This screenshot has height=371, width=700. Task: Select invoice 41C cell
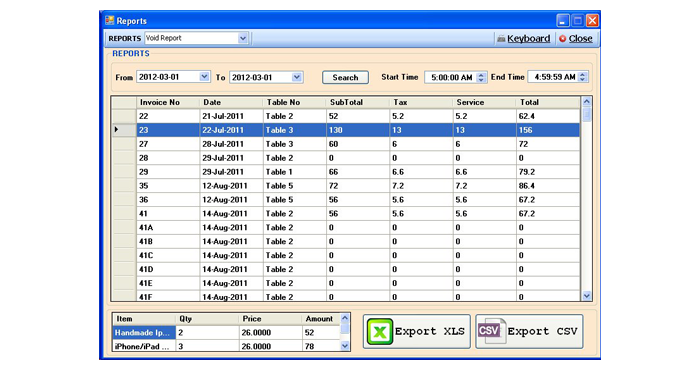click(x=167, y=255)
